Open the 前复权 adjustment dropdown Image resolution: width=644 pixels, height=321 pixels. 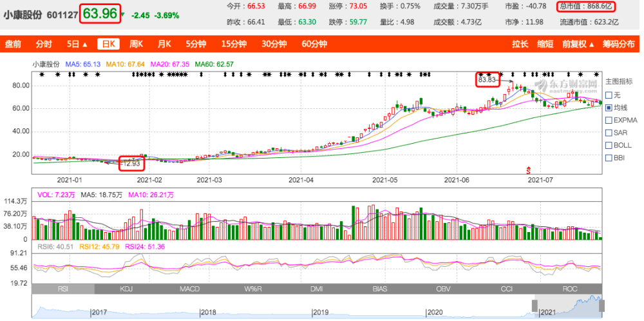pyautogui.click(x=579, y=44)
